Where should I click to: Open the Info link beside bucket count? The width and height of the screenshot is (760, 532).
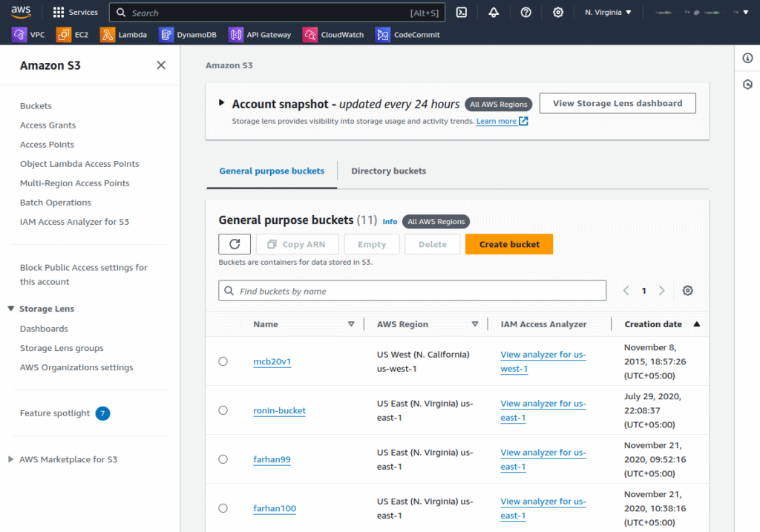point(390,221)
